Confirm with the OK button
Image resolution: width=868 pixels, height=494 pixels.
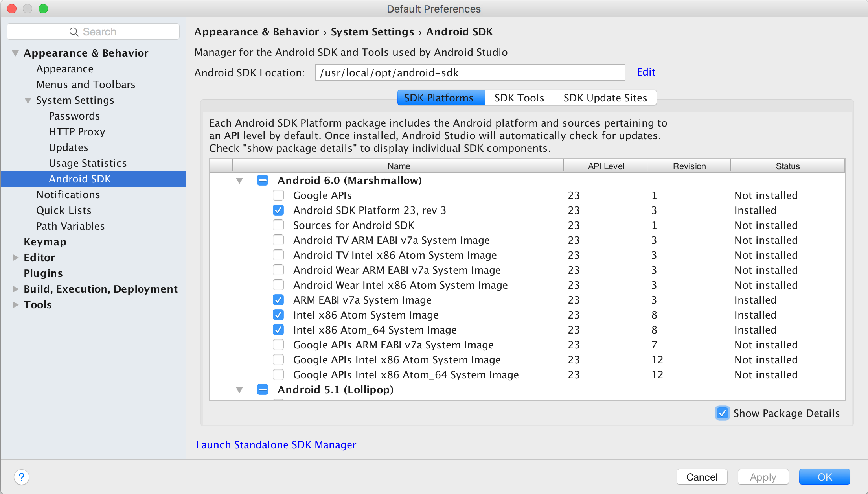click(x=824, y=477)
